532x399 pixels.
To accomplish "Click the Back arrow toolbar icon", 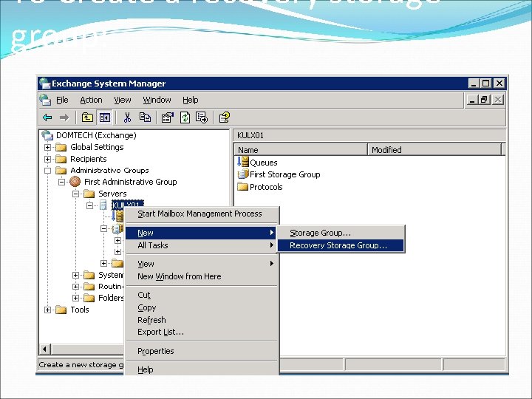I will (47, 117).
